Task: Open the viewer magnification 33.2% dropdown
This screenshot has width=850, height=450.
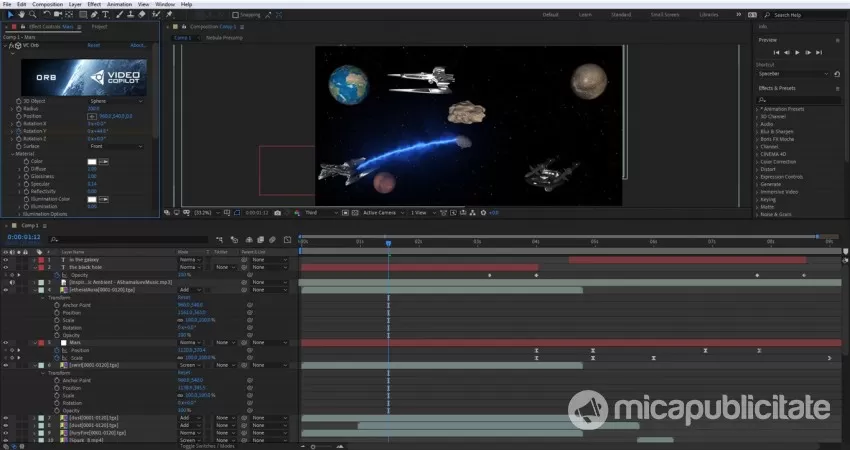Action: pyautogui.click(x=208, y=213)
